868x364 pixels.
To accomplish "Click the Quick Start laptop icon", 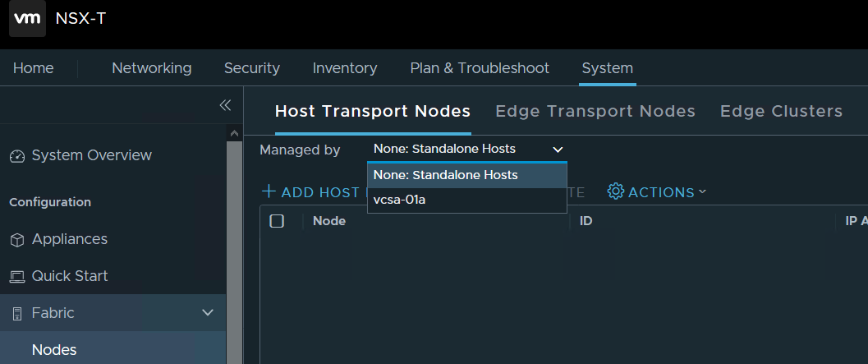I will coord(17,276).
